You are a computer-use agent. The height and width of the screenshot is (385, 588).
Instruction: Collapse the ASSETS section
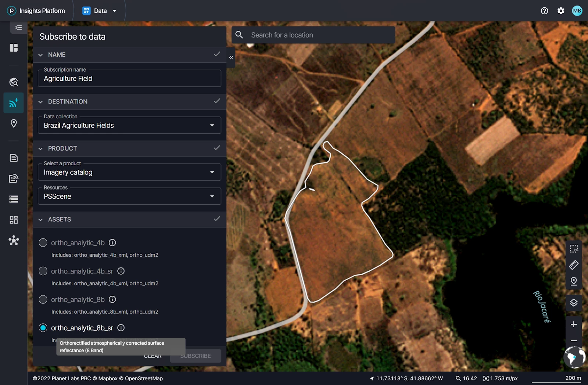[x=40, y=220]
